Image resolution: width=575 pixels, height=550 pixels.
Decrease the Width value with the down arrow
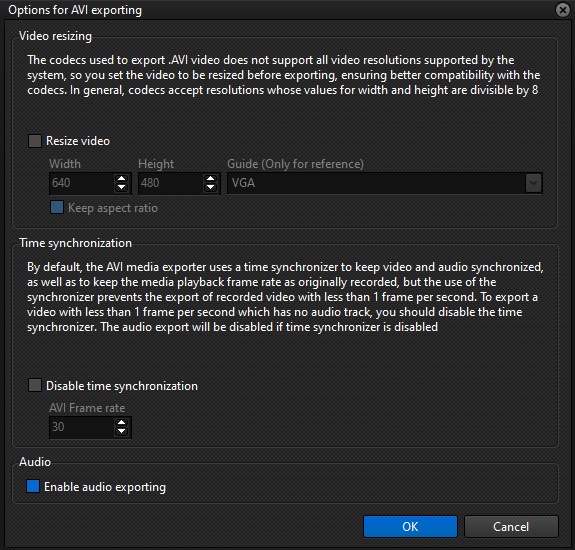click(x=121, y=187)
